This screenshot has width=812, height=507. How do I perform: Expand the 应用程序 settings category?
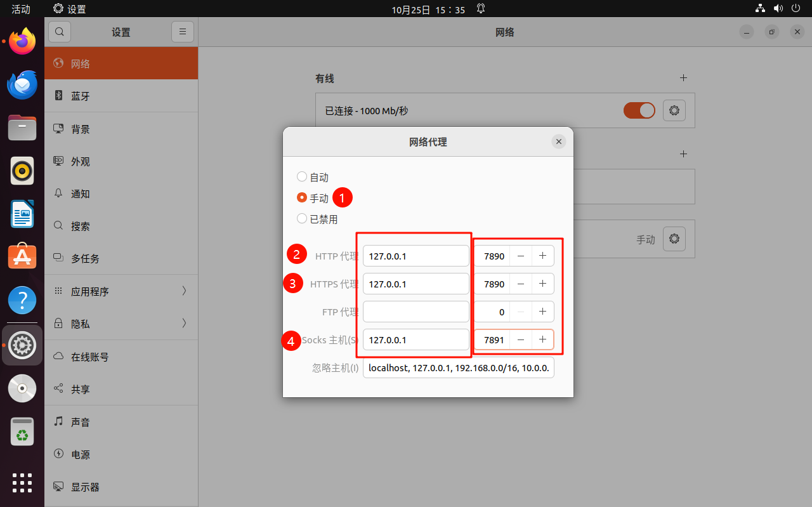pyautogui.click(x=121, y=291)
